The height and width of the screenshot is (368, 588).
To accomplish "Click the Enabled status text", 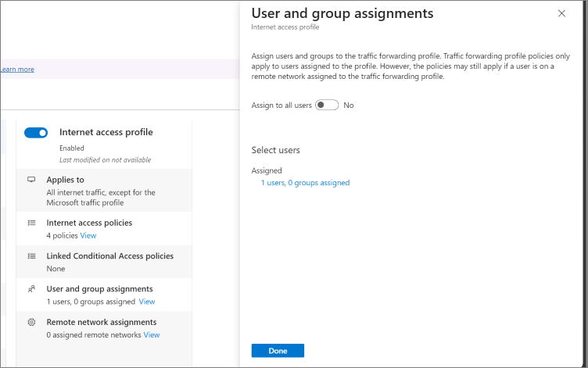I will point(72,148).
